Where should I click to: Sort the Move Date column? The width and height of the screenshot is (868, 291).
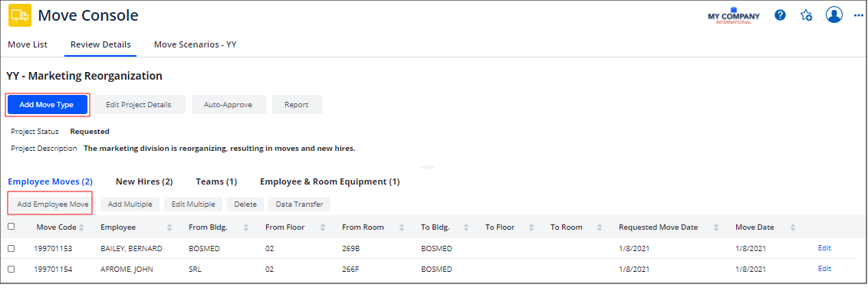793,227
